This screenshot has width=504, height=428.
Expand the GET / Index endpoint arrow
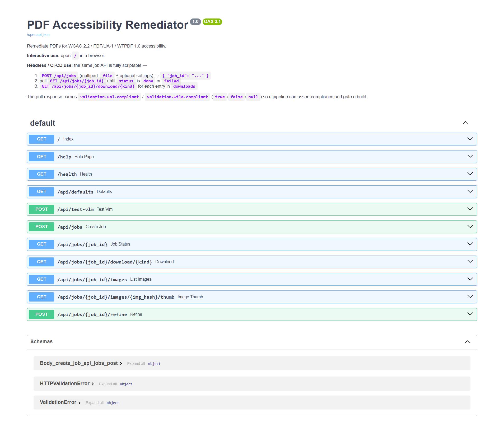[x=470, y=139]
